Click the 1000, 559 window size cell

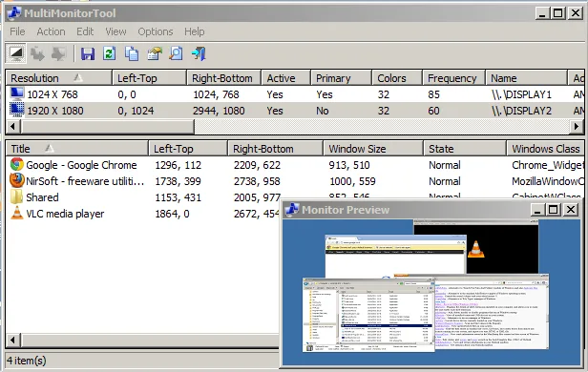tap(352, 181)
